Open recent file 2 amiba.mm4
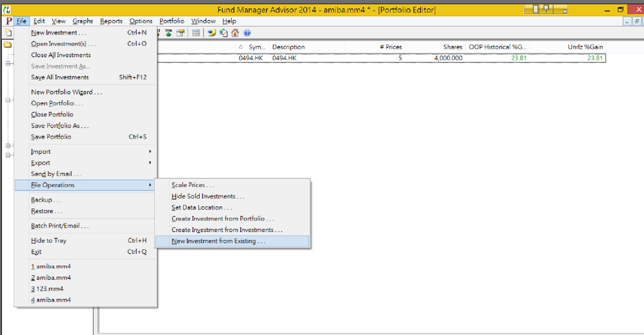The height and width of the screenshot is (335, 644). (85, 278)
